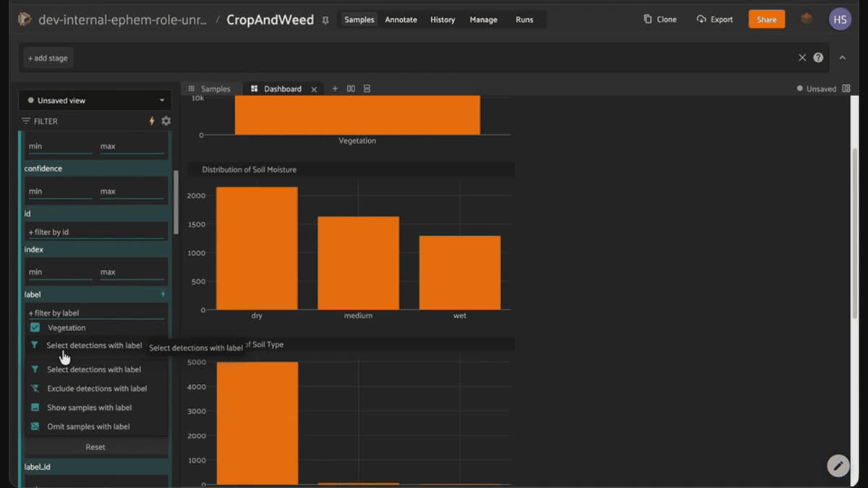Close the Dashboard panel tab
This screenshot has height=488, width=868.
(x=314, y=89)
